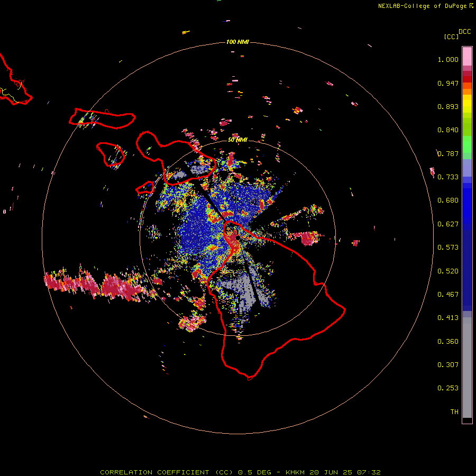Select the 0.413 scale value
Image resolution: width=476 pixels, height=476 pixels.
pyautogui.click(x=448, y=318)
